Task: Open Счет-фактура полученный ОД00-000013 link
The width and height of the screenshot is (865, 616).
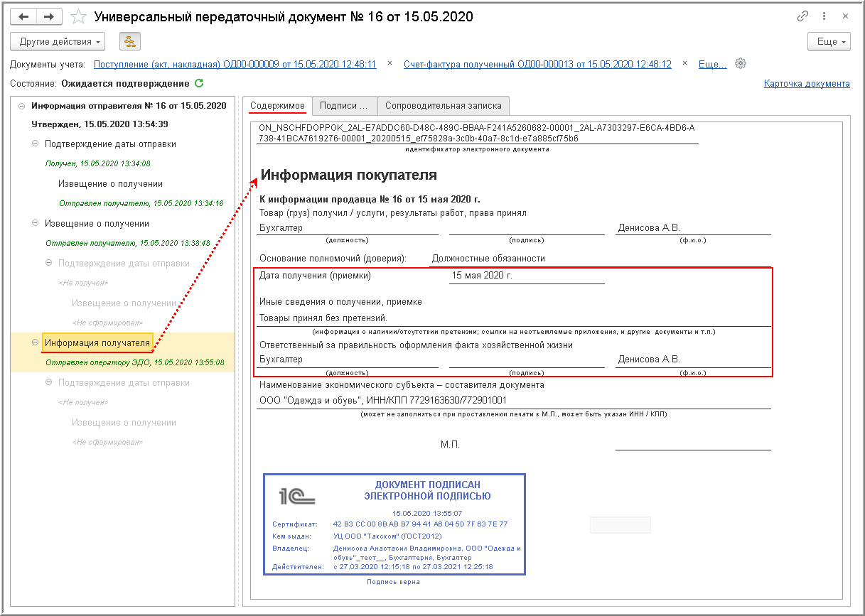Action: (x=537, y=64)
